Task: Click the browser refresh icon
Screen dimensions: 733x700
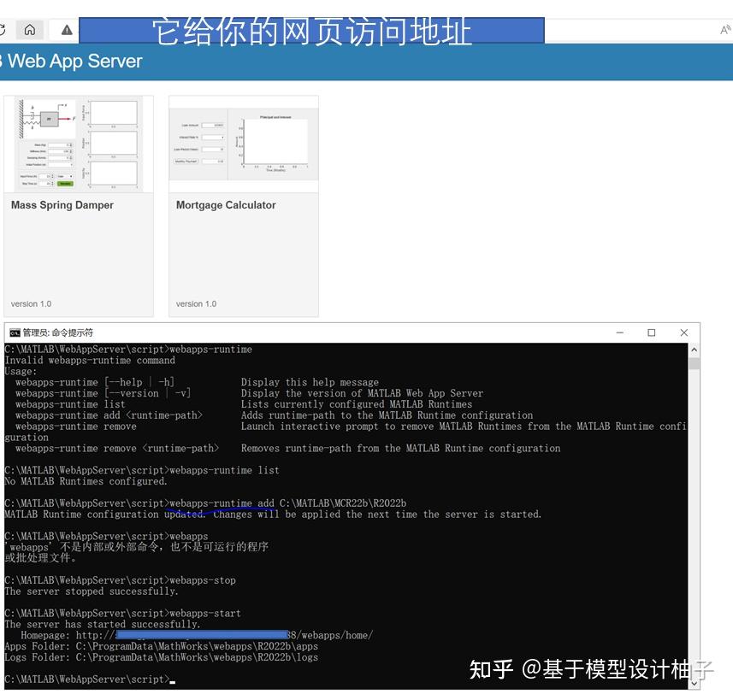Action: [2, 30]
